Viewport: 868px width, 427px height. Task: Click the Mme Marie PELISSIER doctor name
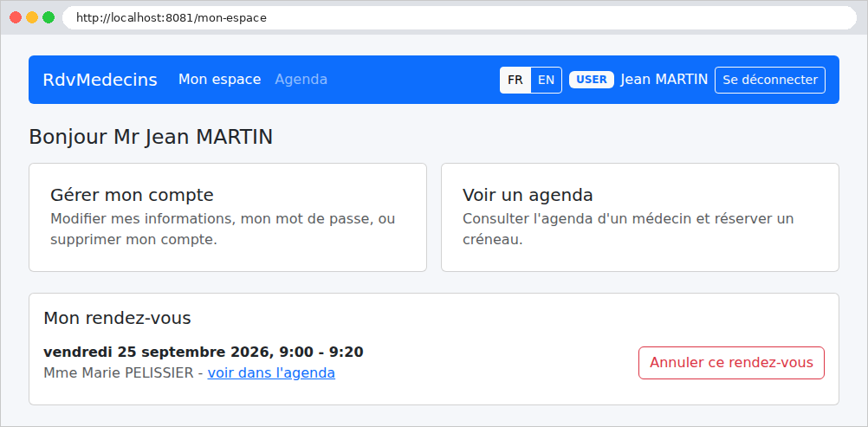coord(119,373)
